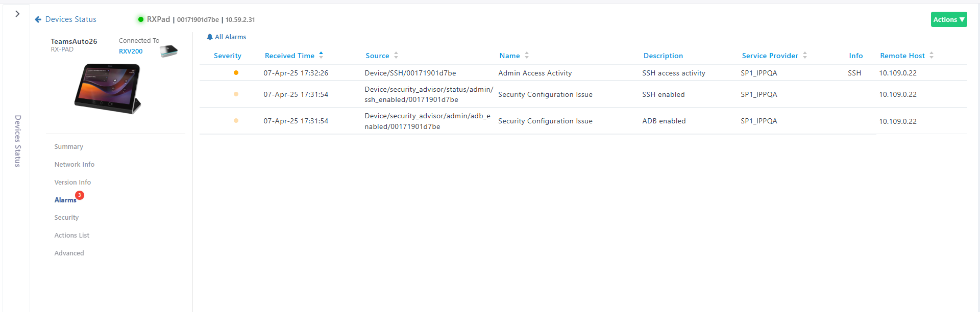
Task: Expand the left sidebar chevron
Action: 17,14
